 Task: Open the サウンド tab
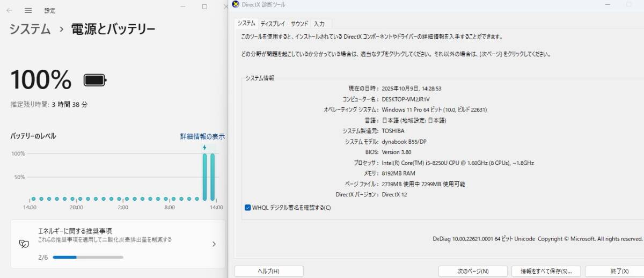click(299, 24)
